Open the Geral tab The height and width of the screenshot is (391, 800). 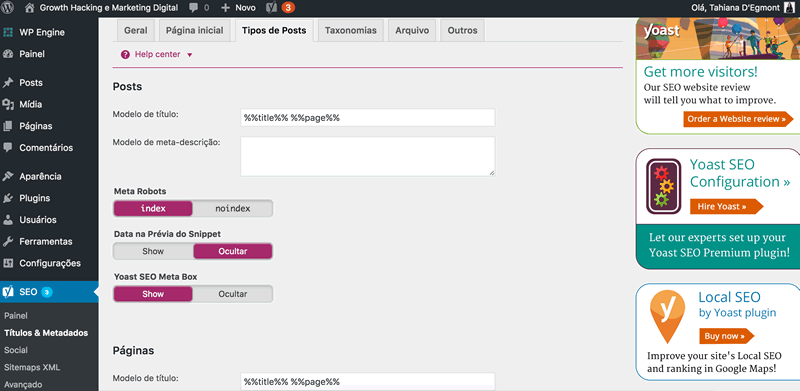(136, 31)
